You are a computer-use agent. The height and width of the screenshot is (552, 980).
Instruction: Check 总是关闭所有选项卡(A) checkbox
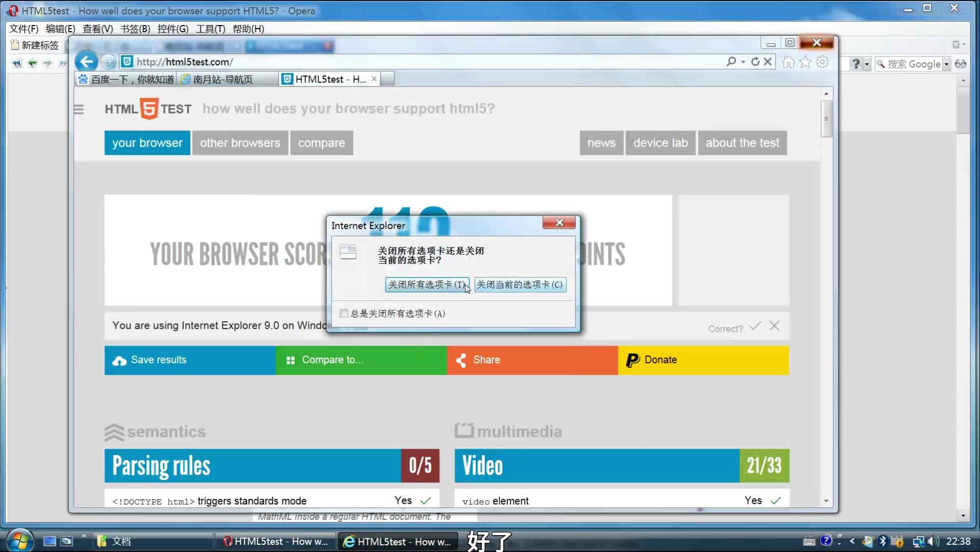click(x=344, y=313)
